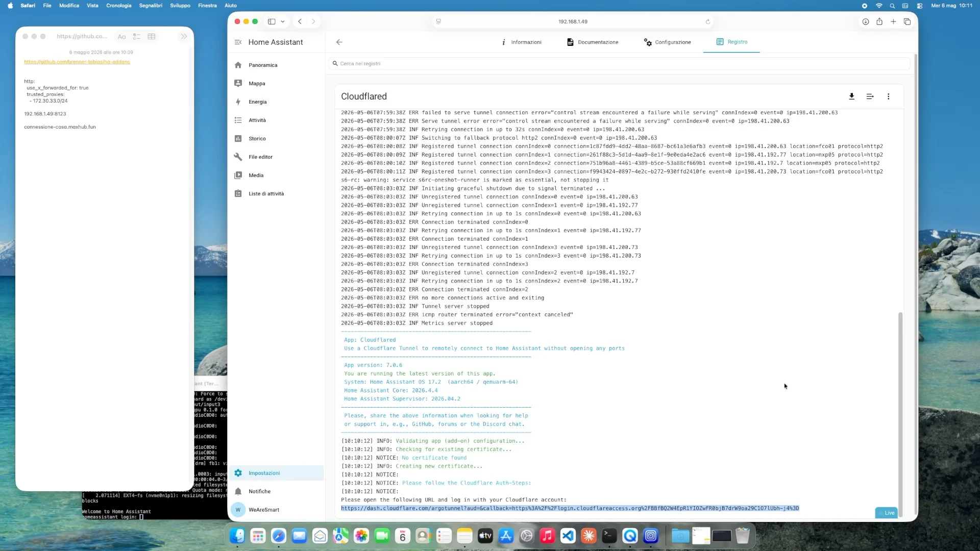Screen dimensions: 980x551
Task: Open a new Safari tab
Action: point(893,21)
